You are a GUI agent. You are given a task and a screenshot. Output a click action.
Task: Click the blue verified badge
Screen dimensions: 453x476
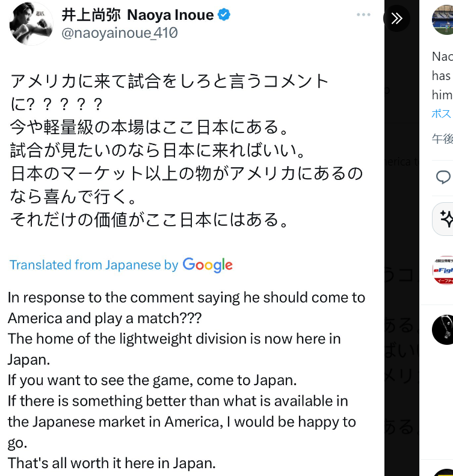224,15
